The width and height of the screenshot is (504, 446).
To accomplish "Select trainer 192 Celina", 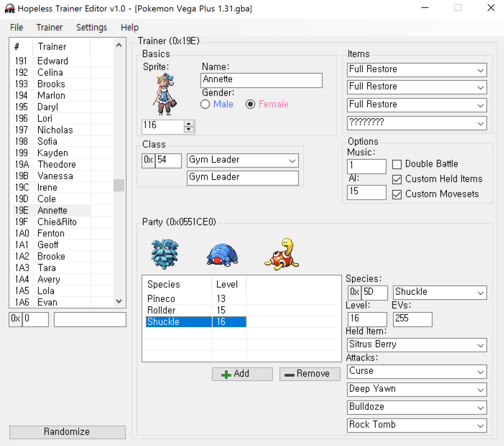I will (62, 73).
